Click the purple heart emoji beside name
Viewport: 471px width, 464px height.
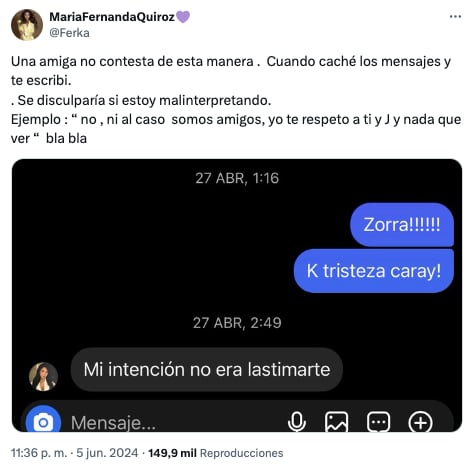183,17
